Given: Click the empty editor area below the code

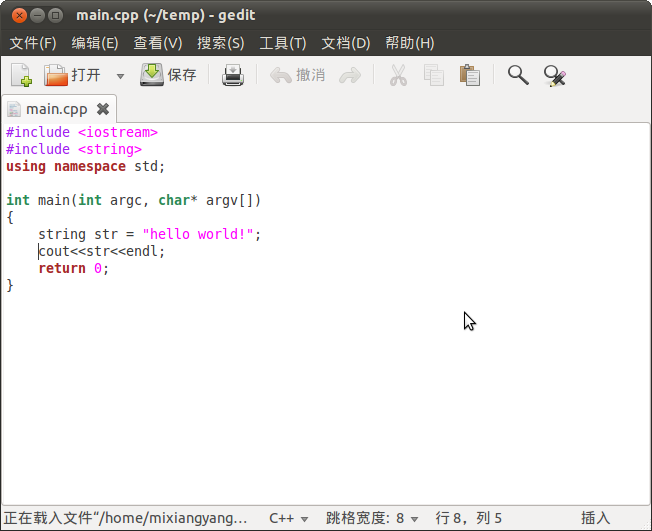Looking at the screenshot, I should 324,399.
